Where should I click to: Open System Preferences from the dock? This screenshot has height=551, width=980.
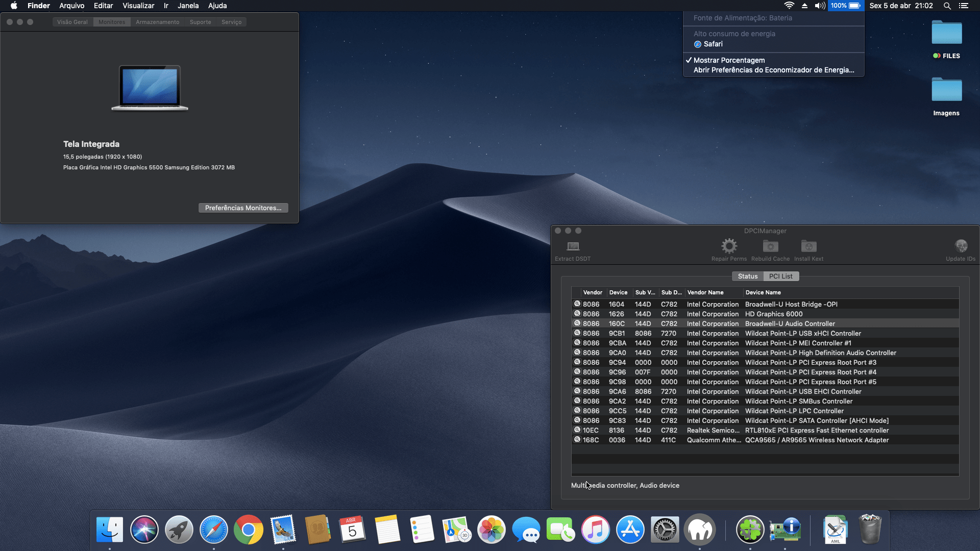pyautogui.click(x=665, y=530)
